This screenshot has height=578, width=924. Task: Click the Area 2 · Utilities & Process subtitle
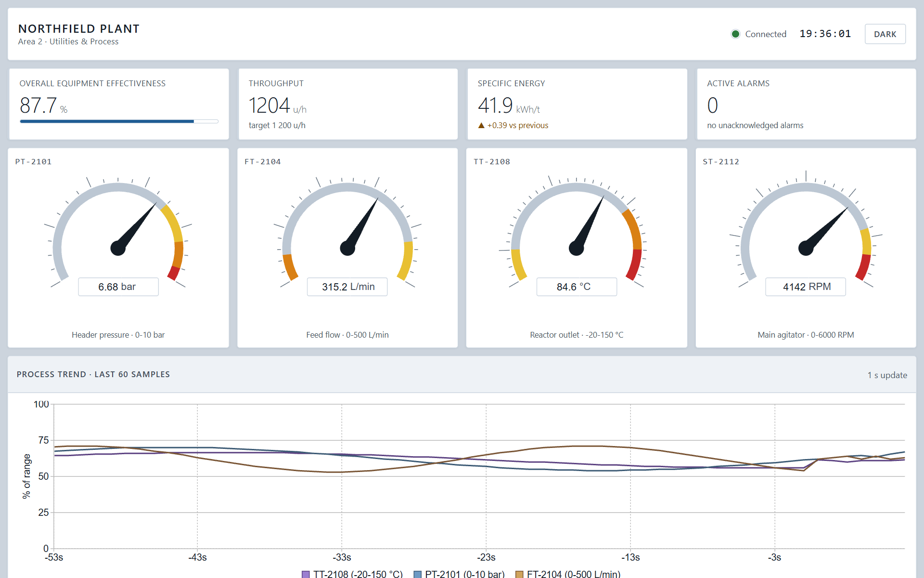click(68, 41)
